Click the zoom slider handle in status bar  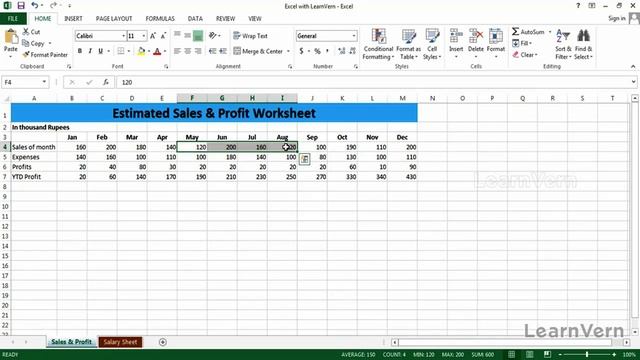point(587,354)
